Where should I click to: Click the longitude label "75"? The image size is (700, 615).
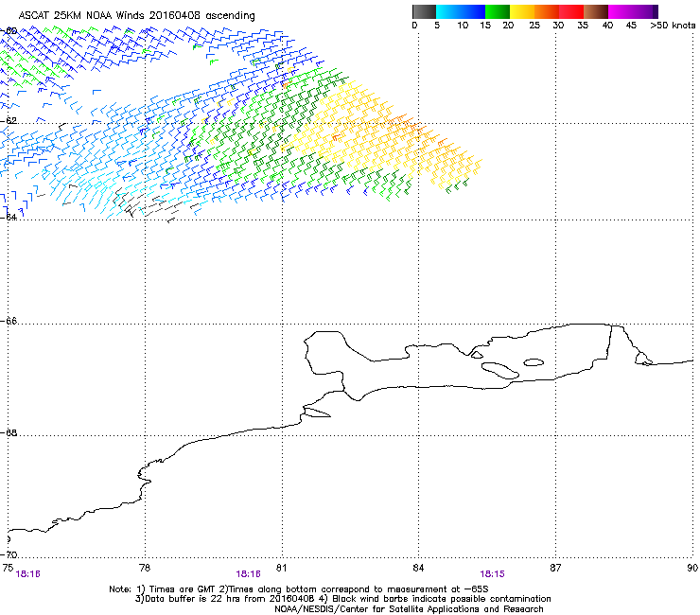point(8,567)
